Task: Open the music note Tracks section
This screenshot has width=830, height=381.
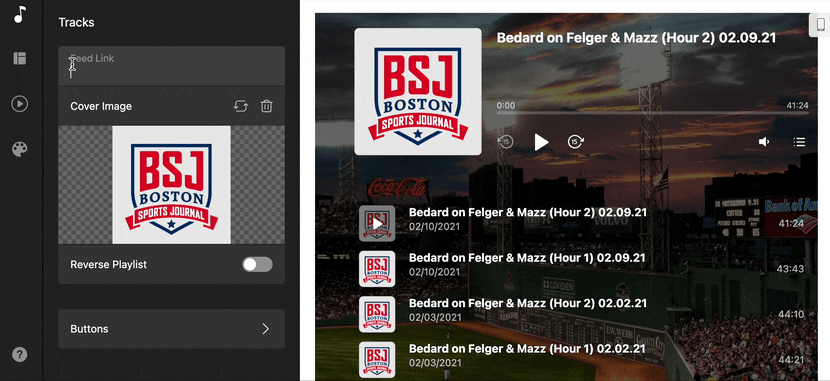Action: coord(20,14)
